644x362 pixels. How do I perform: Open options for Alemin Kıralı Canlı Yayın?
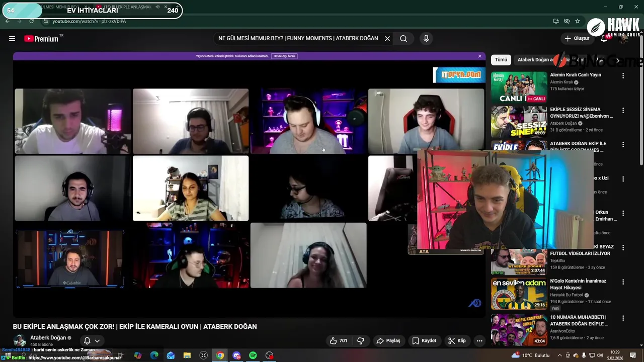(623, 76)
